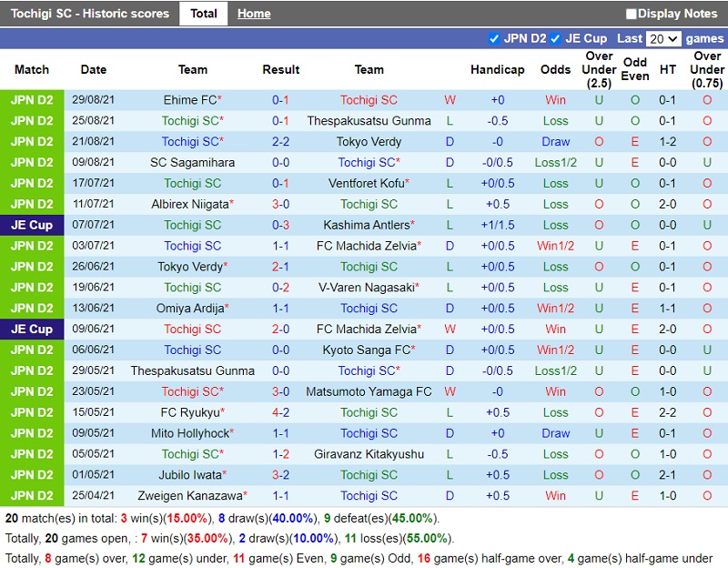Uncheck the JPN D2 filter checkbox
Screen dimensions: 728x568
(494, 38)
